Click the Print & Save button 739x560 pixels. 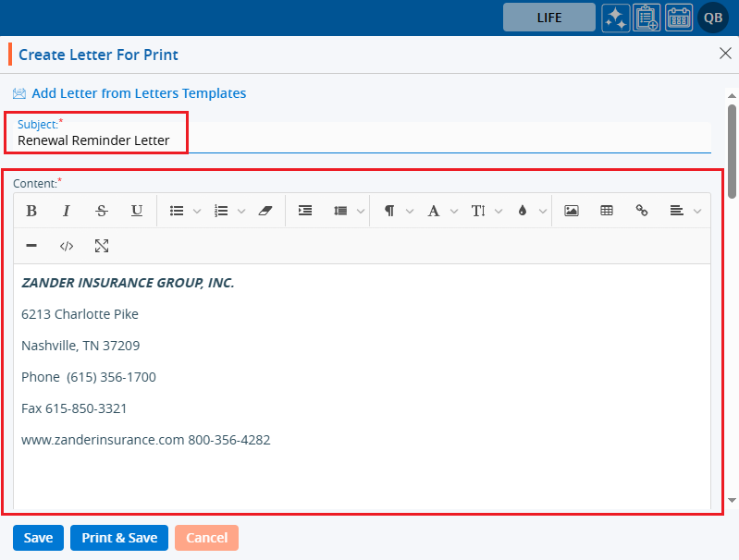tap(119, 538)
